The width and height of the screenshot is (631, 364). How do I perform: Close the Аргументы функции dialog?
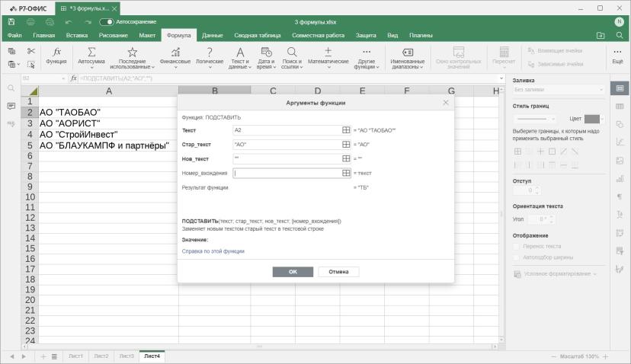point(446,103)
